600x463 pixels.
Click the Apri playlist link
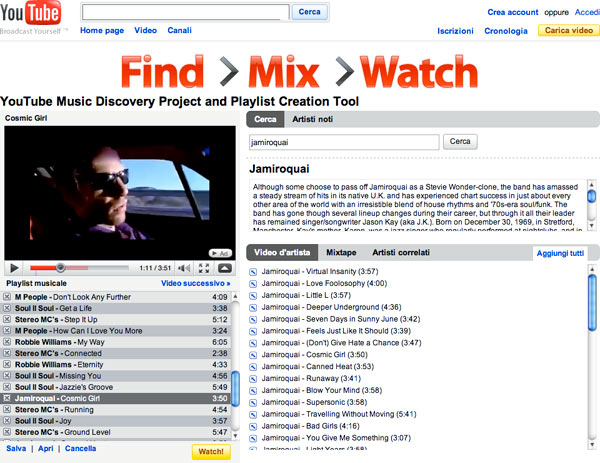click(x=46, y=448)
